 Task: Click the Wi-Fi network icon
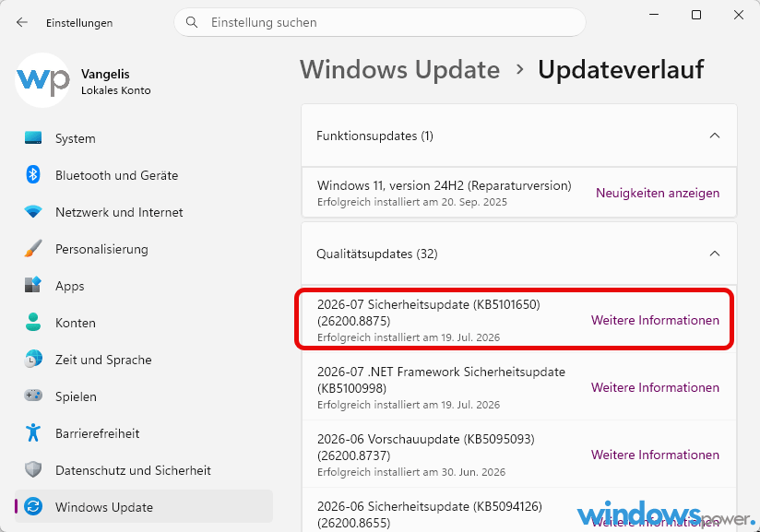33,211
